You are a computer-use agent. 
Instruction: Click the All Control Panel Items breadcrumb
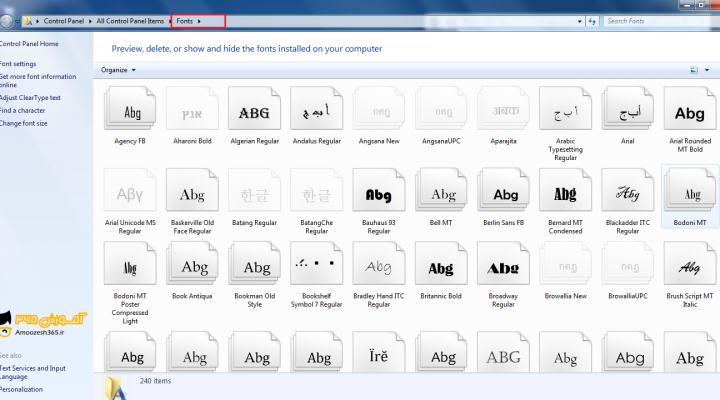(x=130, y=21)
